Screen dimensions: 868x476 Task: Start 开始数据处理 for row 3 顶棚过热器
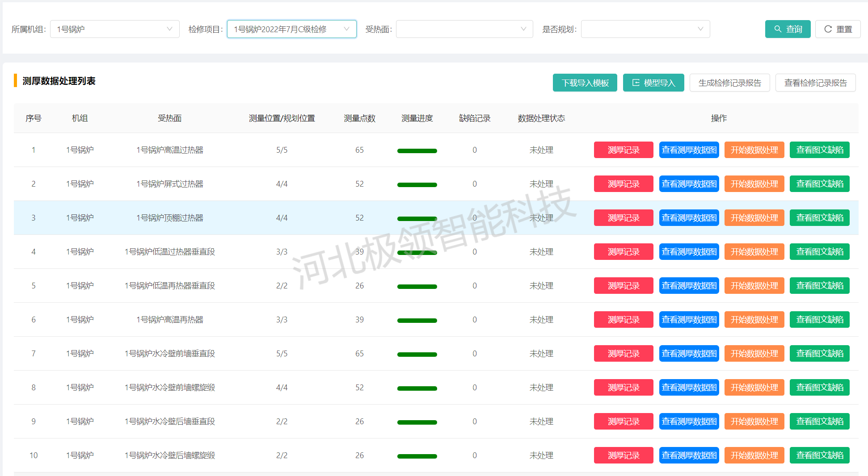coord(754,218)
